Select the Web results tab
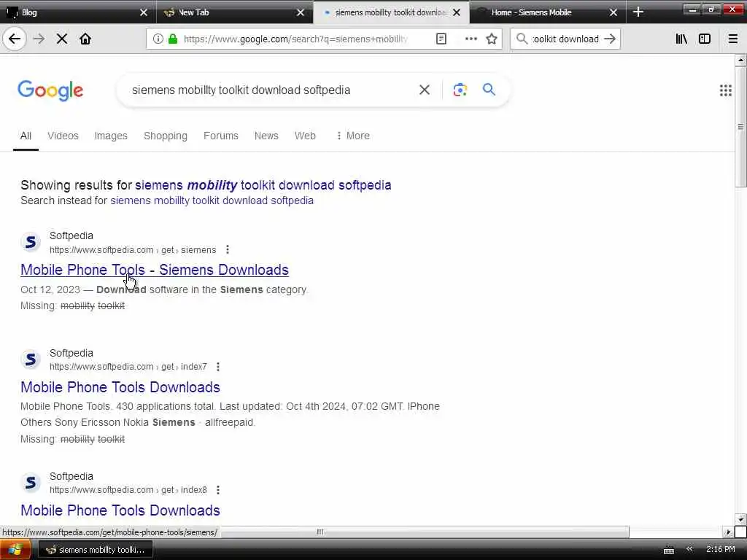 tap(305, 136)
